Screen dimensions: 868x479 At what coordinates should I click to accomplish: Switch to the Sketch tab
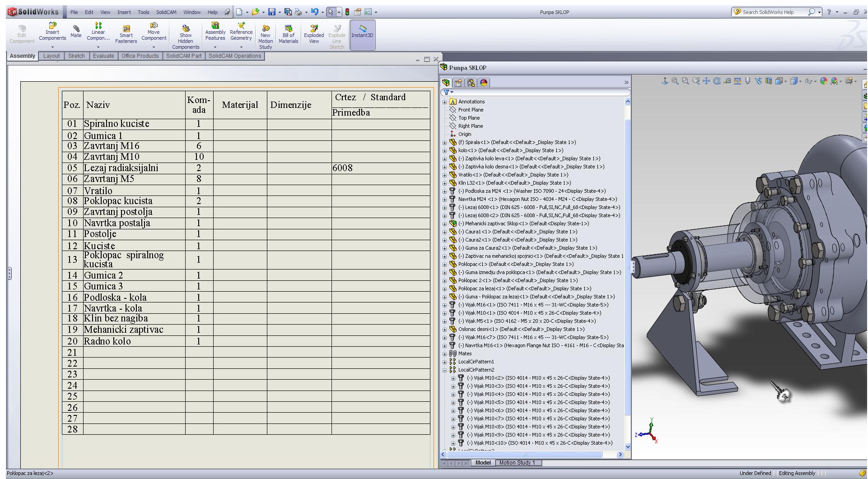tap(76, 56)
